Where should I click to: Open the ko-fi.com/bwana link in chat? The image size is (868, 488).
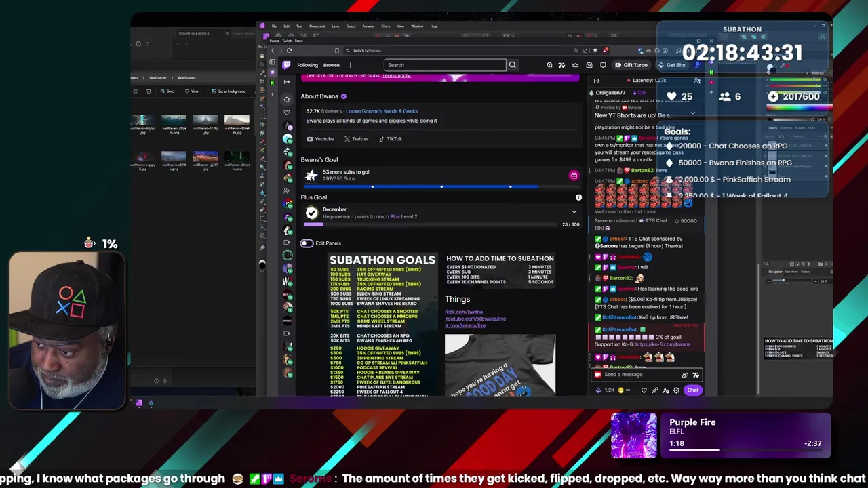click(x=663, y=344)
